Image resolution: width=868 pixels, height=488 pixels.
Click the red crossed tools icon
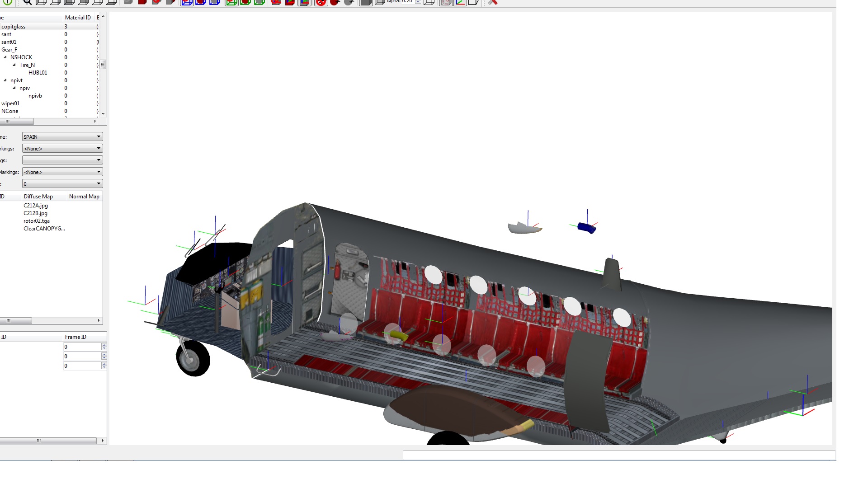[493, 2]
